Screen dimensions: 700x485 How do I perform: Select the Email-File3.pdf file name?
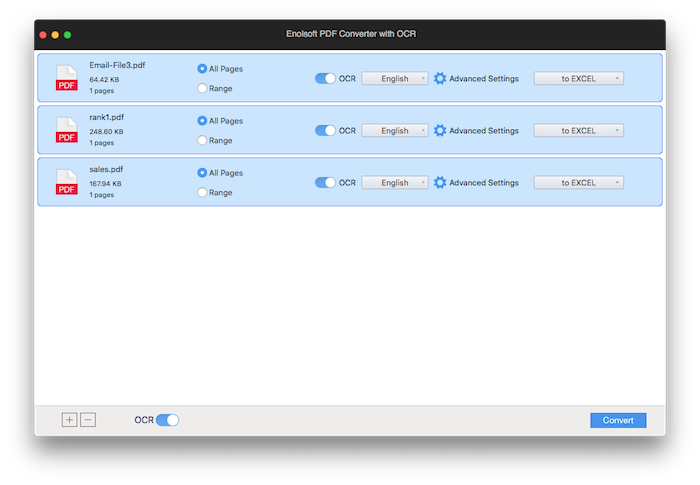coord(117,65)
